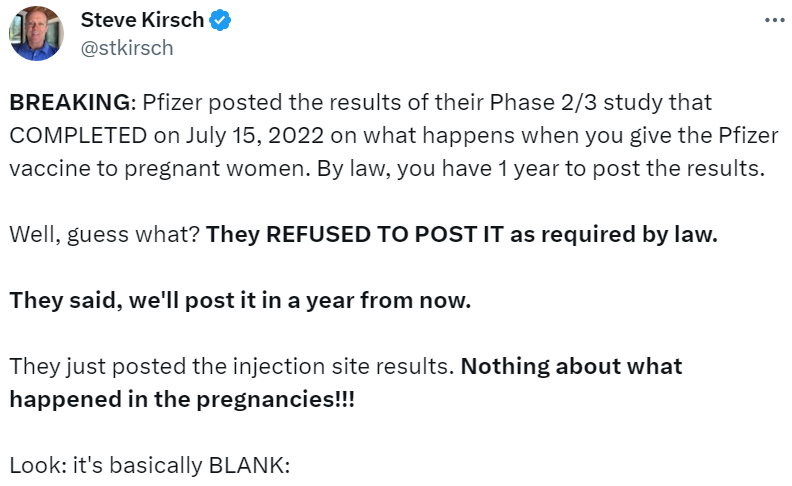Click "Pfizer posted the results" text
This screenshot has height=486, width=792.
click(248, 103)
